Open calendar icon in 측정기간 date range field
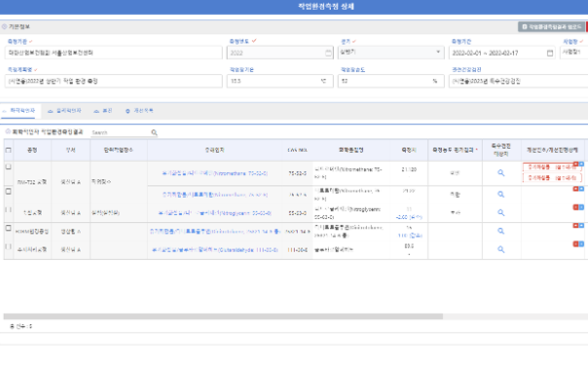Image resolution: width=588 pixels, height=368 pixels. (550, 53)
